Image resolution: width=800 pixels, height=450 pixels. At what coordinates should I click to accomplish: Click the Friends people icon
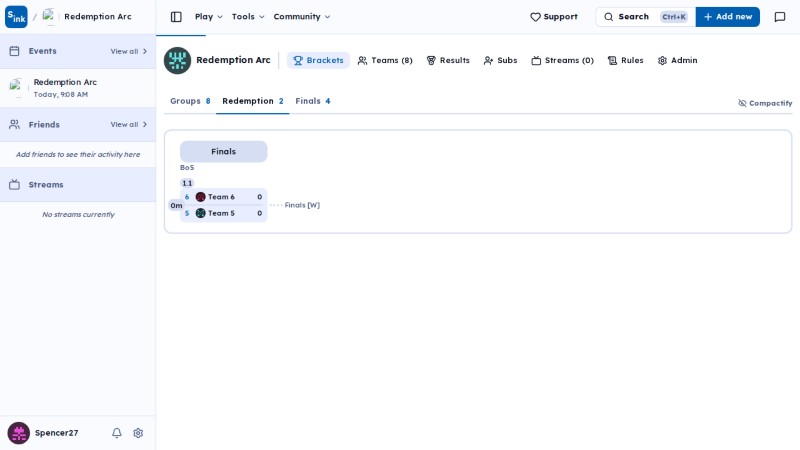[x=15, y=124]
